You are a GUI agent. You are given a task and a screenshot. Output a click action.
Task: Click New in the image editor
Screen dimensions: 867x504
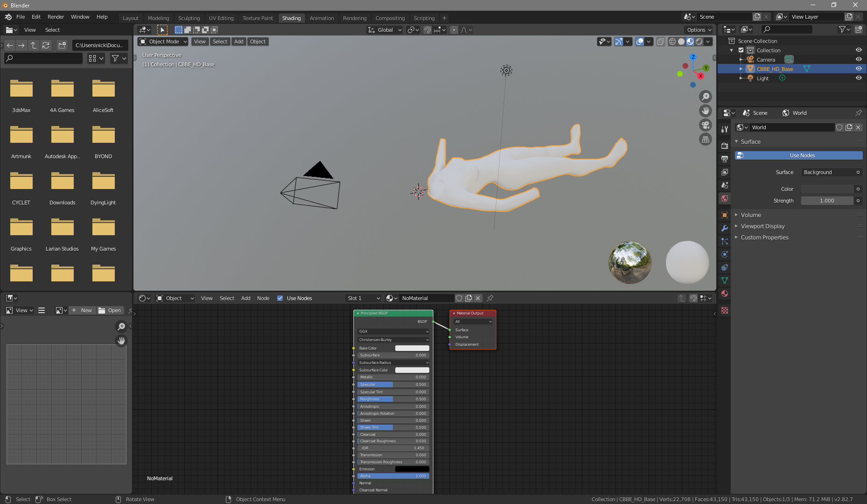click(x=83, y=310)
